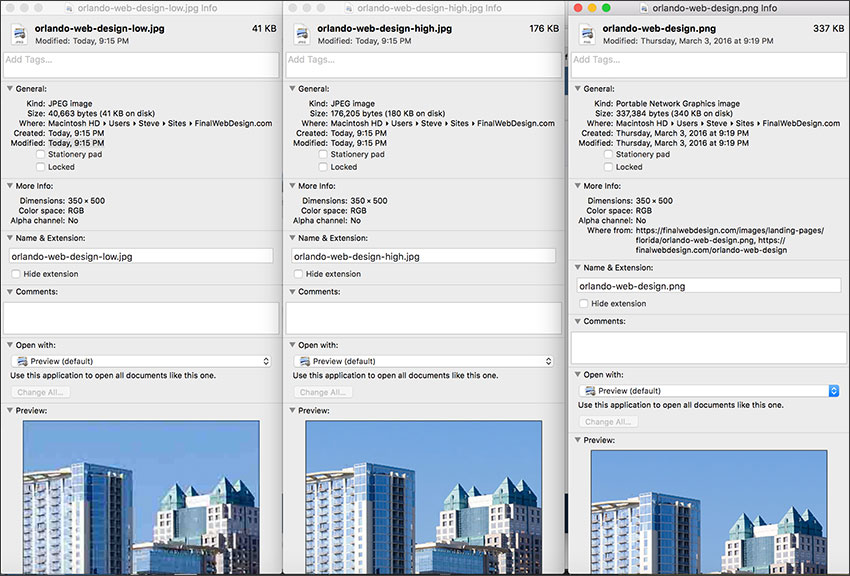850x576 pixels.
Task: Collapse Open with section in the high.jpg window
Action: 292,345
